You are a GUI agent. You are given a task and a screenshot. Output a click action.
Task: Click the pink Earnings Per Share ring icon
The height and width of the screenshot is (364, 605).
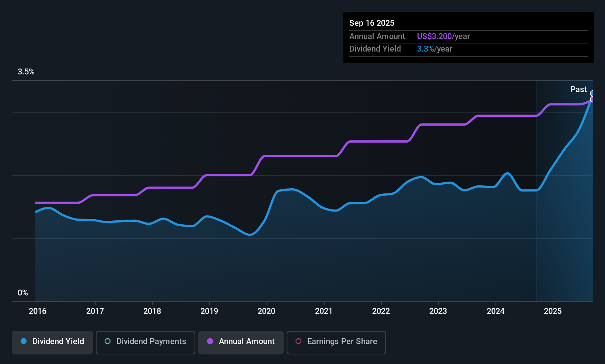coord(298,342)
